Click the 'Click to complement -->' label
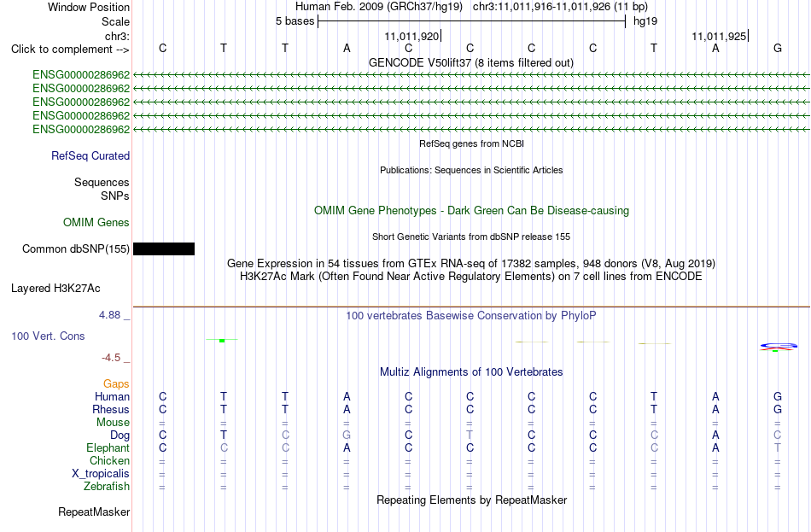811x532 pixels. tap(70, 50)
